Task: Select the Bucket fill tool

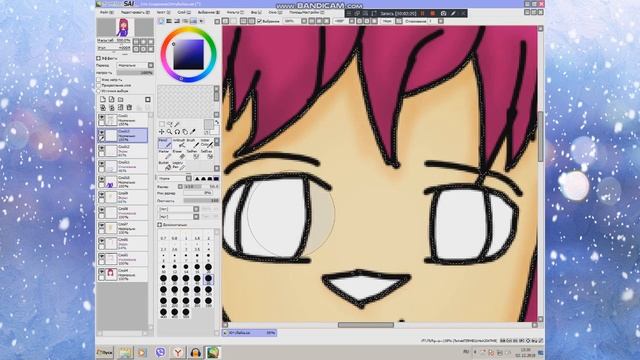Action: click(x=165, y=165)
